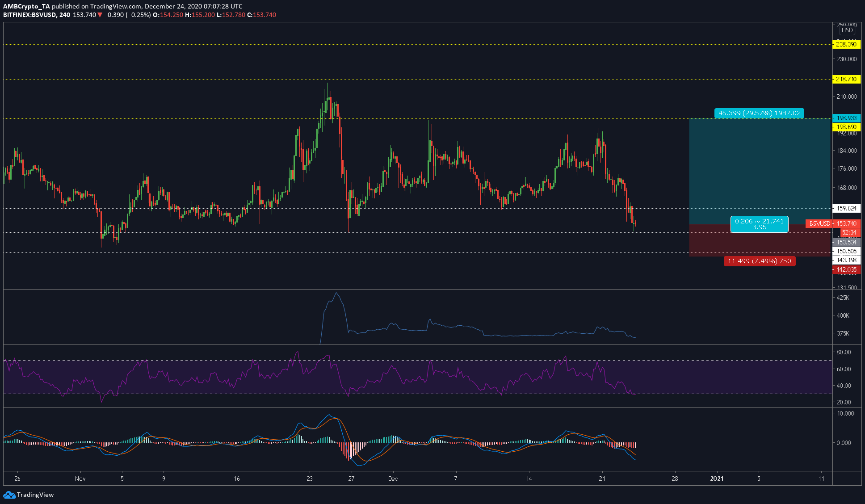This screenshot has height=504, width=865.
Task: Click the BSVUSD 153.740 current price tag
Action: coord(833,223)
